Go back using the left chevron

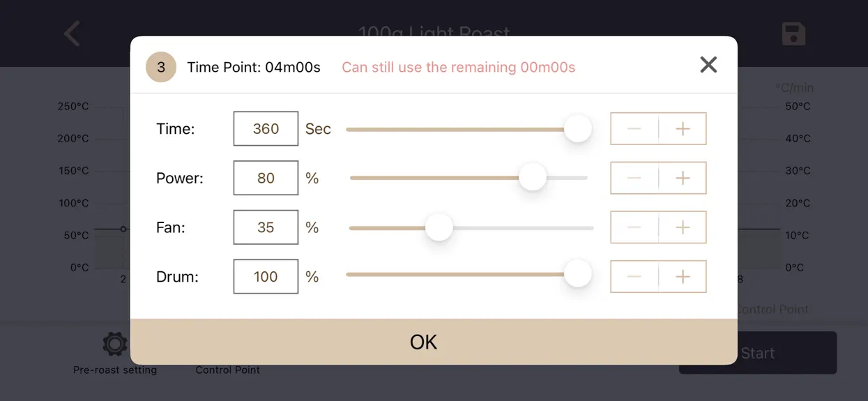point(72,33)
